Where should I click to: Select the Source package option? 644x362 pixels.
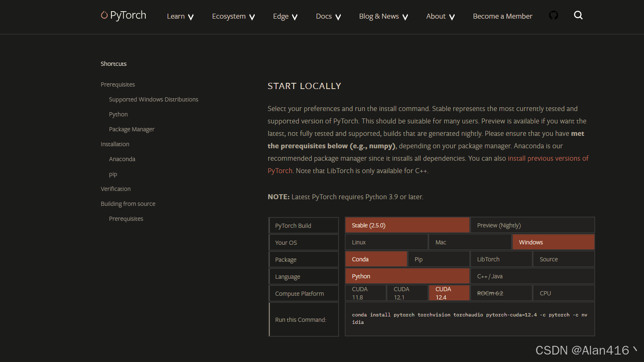(x=564, y=259)
